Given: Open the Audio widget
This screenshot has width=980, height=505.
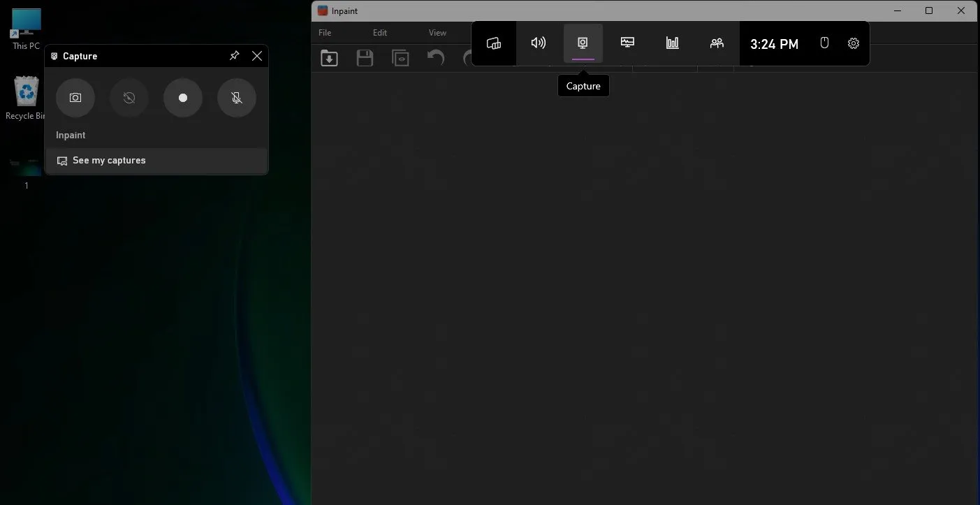Looking at the screenshot, I should [x=539, y=43].
